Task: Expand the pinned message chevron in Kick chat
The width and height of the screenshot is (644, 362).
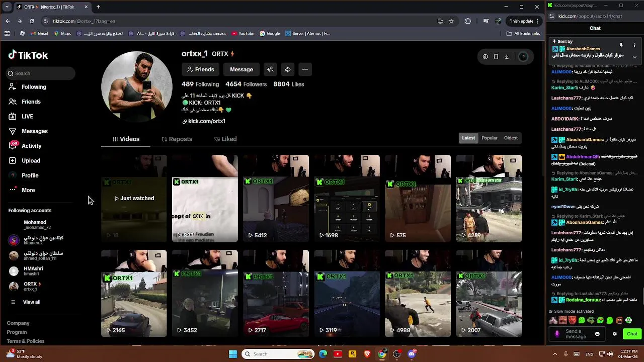Action: 634,57
